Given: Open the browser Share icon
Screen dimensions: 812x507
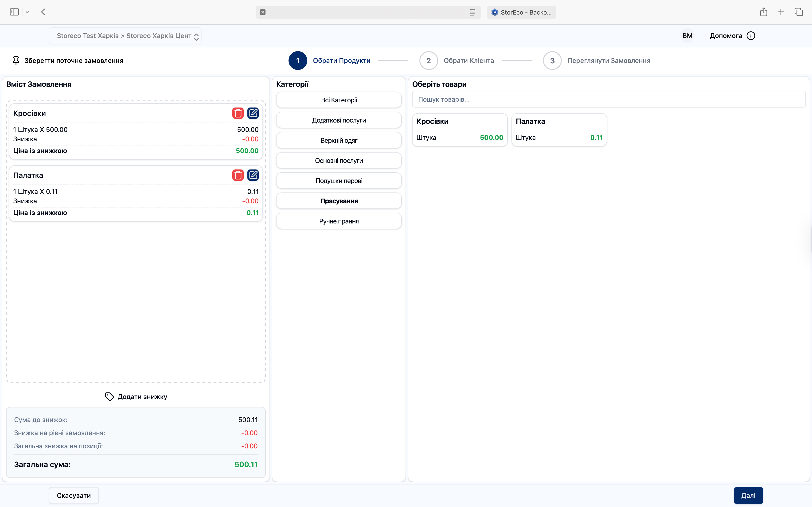Looking at the screenshot, I should (764, 12).
